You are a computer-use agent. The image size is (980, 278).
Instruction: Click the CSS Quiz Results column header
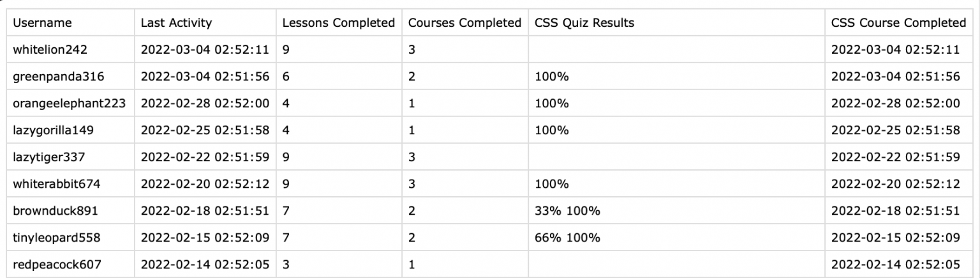[585, 23]
